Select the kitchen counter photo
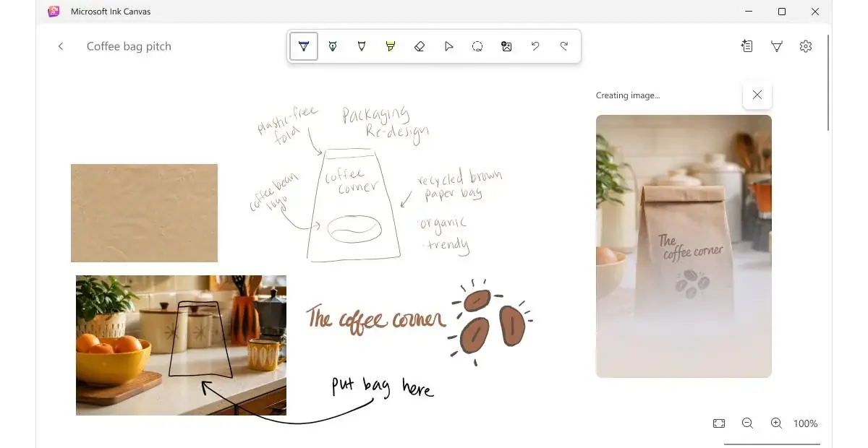Viewport: 868px width, 448px height. 181,345
